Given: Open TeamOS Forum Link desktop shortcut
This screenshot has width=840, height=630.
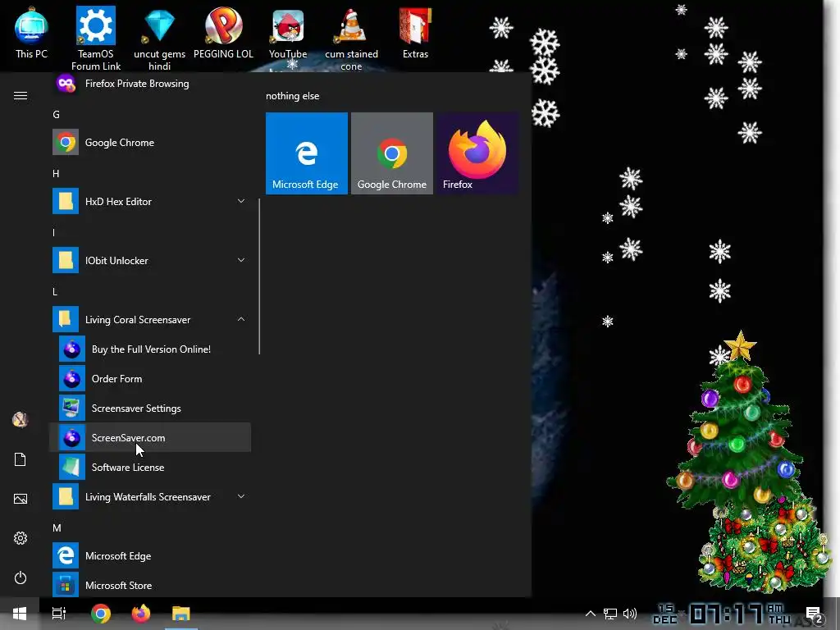Looking at the screenshot, I should click(x=95, y=39).
